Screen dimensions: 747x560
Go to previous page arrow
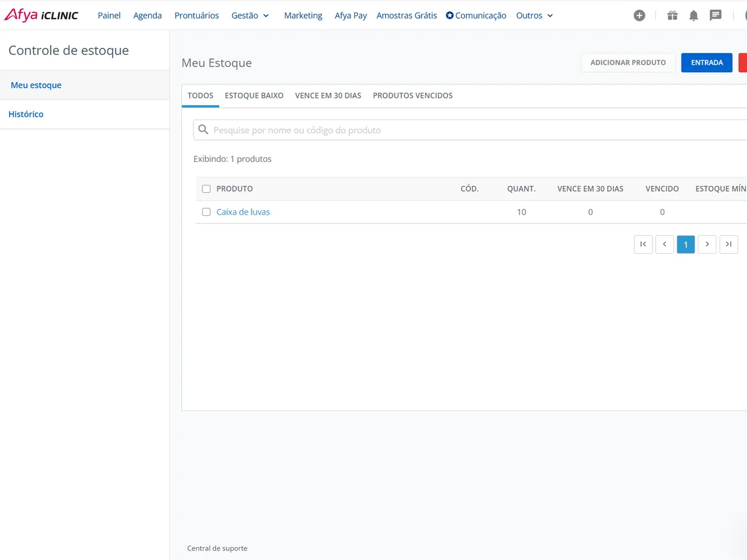tap(664, 245)
